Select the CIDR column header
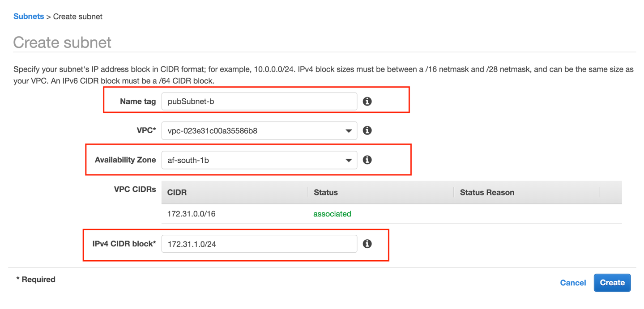The image size is (644, 309). pyautogui.click(x=177, y=192)
